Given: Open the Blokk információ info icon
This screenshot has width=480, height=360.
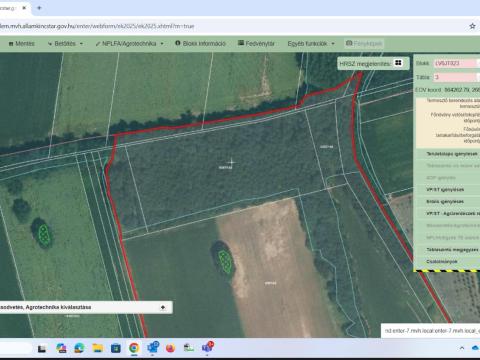Looking at the screenshot, I should [178, 43].
